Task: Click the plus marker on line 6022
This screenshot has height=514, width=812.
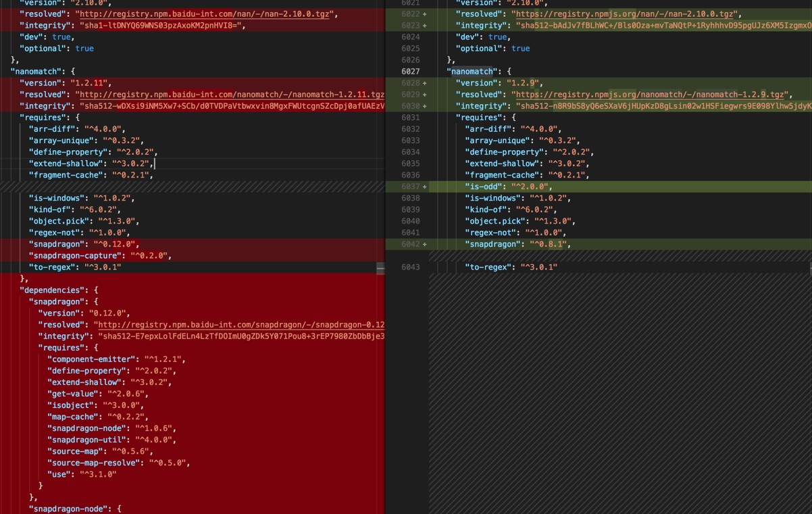Action: [x=424, y=14]
